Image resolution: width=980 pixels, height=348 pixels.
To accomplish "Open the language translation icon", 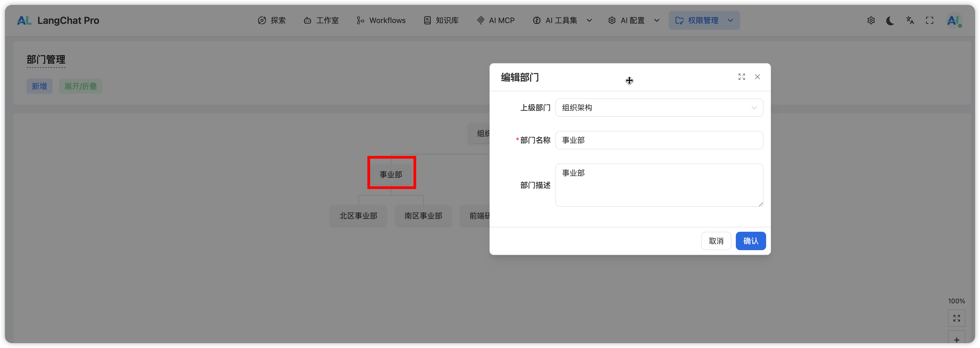I will (910, 21).
